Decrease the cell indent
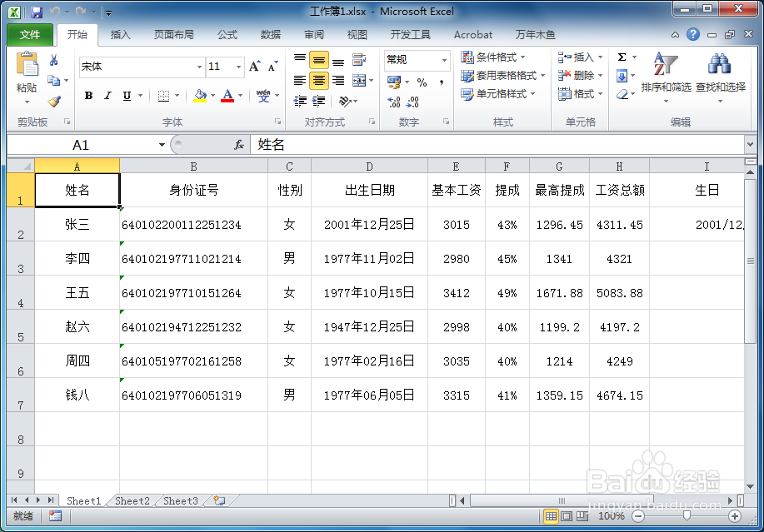The width and height of the screenshot is (764, 532). tap(300, 102)
